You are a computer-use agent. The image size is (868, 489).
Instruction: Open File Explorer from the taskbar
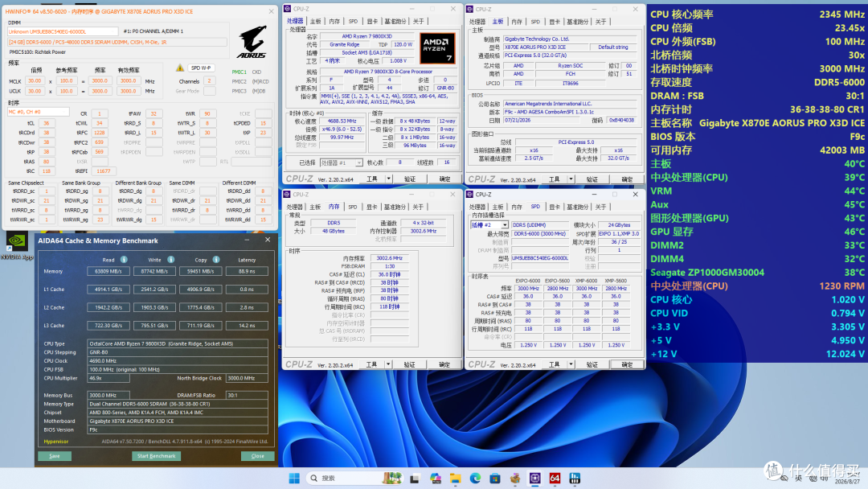[x=455, y=478]
